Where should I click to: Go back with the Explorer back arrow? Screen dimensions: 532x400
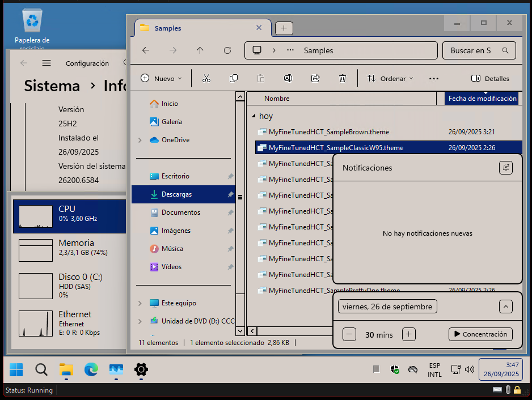146,50
